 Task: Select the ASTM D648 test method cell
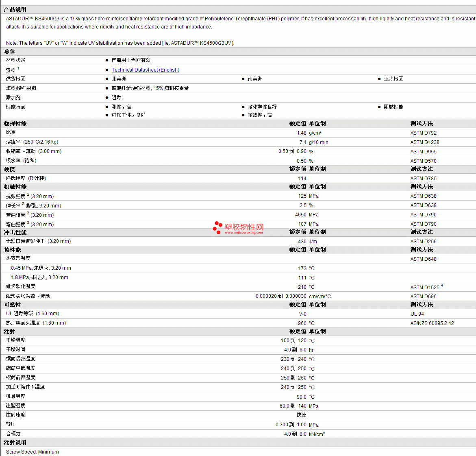pos(424,259)
